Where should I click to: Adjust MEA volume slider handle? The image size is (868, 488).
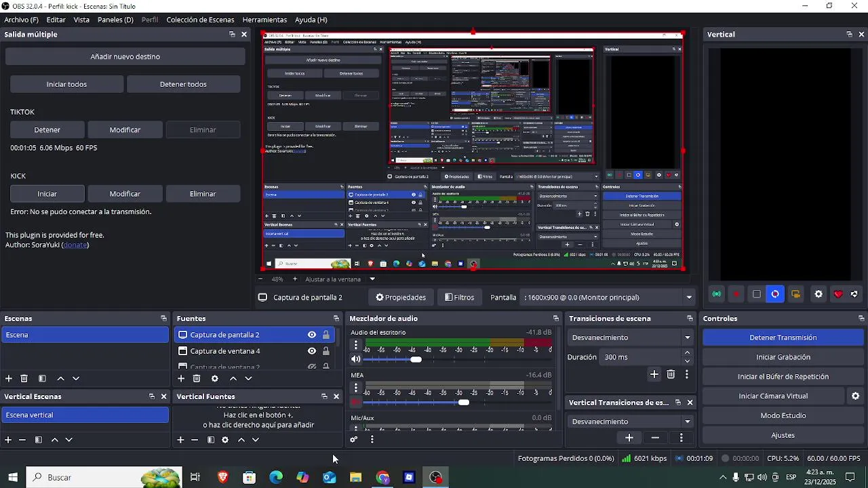pyautogui.click(x=463, y=402)
